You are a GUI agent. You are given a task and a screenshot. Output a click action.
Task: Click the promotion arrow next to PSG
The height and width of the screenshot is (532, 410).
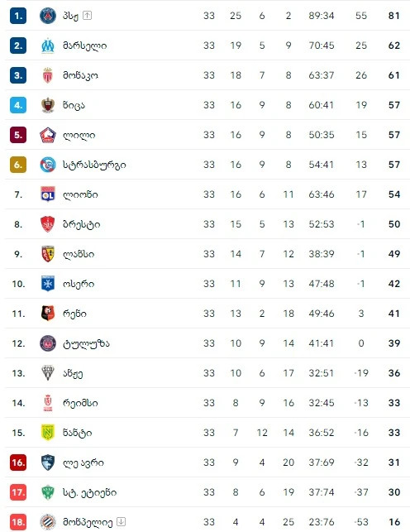coord(88,16)
